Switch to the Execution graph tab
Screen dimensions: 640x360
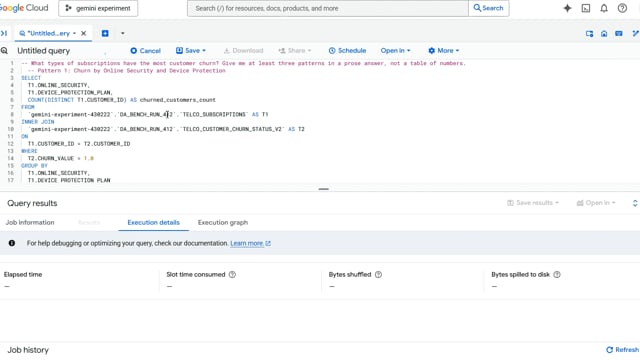coord(223,222)
